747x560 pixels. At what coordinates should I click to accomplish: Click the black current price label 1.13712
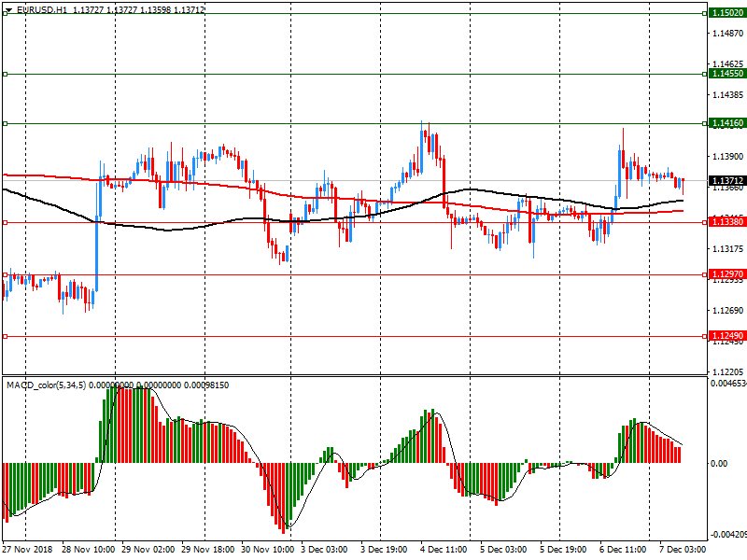tap(726, 180)
